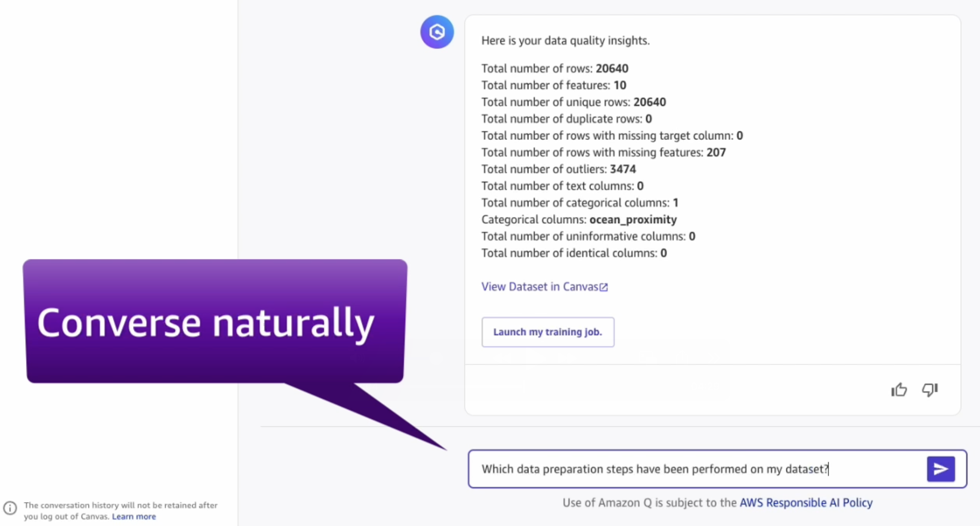Click the total number of features line
Image resolution: width=980 pixels, height=526 pixels.
(554, 85)
